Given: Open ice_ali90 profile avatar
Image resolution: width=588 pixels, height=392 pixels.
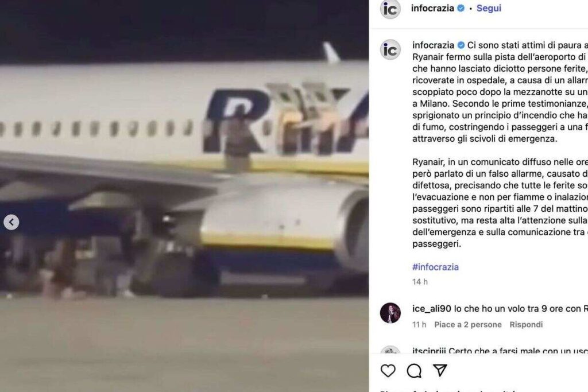Looking at the screenshot, I should coord(390,313).
